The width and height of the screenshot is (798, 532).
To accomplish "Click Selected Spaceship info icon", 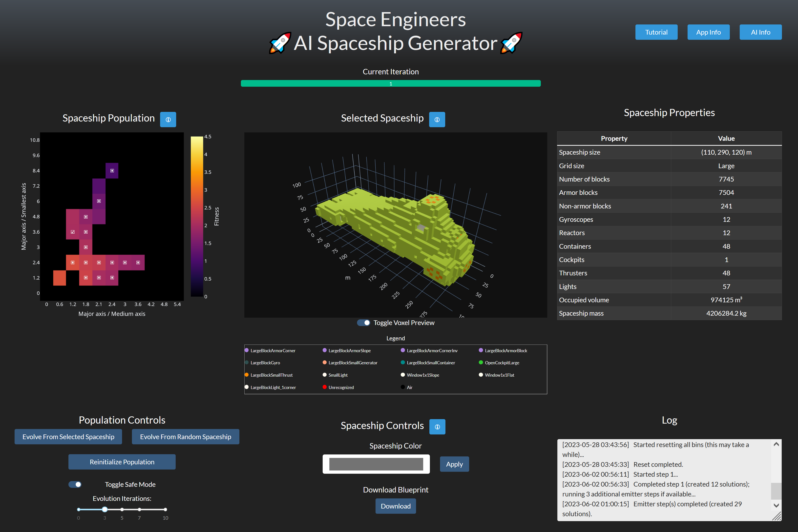I will tap(437, 120).
